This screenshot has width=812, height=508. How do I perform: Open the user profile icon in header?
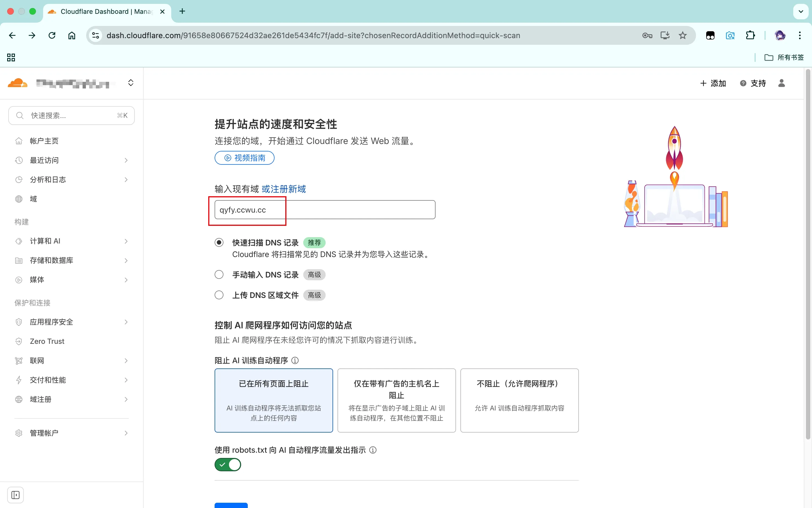[x=781, y=83]
